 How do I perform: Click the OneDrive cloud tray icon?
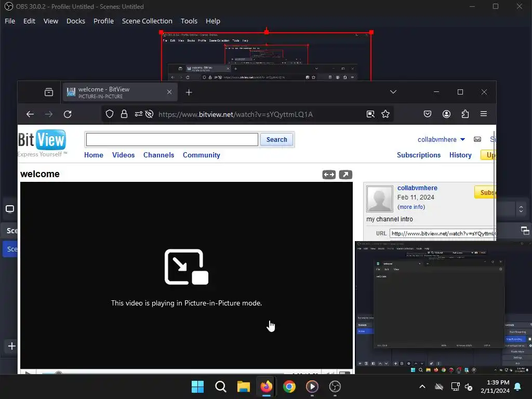pyautogui.click(x=439, y=387)
